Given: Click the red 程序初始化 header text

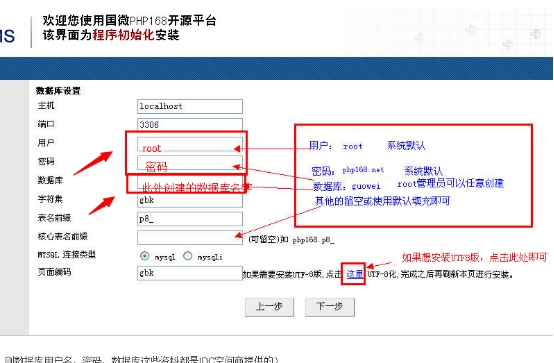Looking at the screenshot, I should pos(123,35).
